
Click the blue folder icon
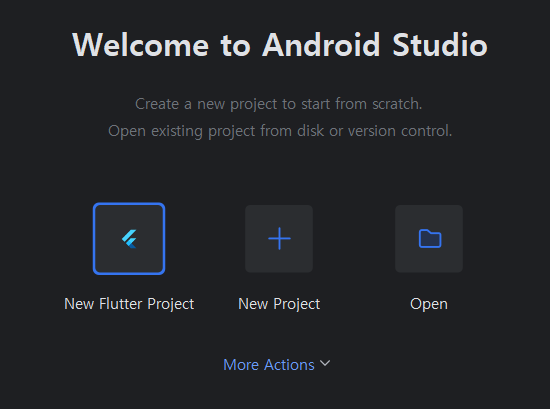(430, 239)
